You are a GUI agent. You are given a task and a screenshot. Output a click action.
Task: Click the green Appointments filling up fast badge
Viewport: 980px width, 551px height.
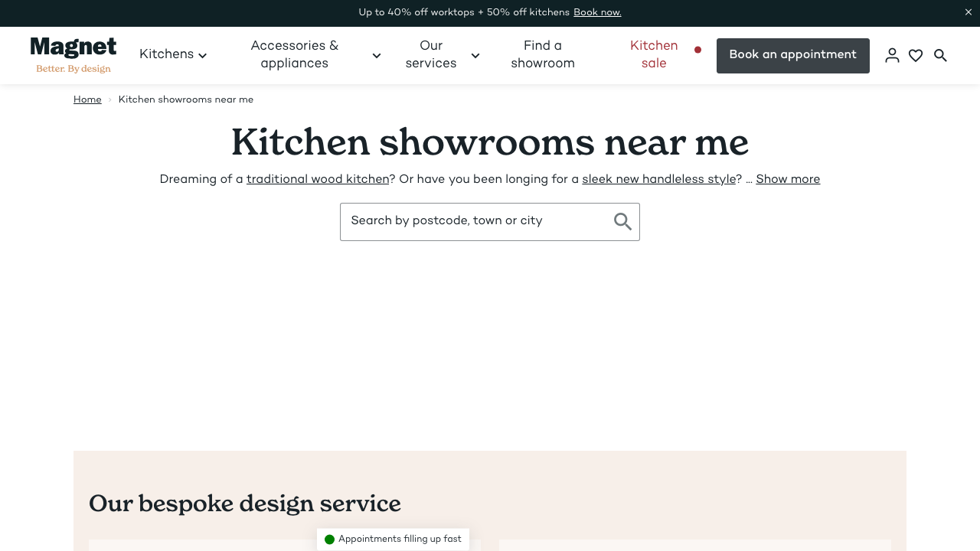pos(393,540)
